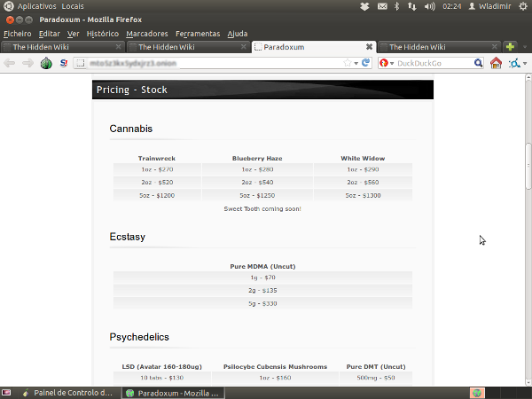Switch to Painel de Controlo taskbar window
The height and width of the screenshot is (399, 532).
(67, 393)
